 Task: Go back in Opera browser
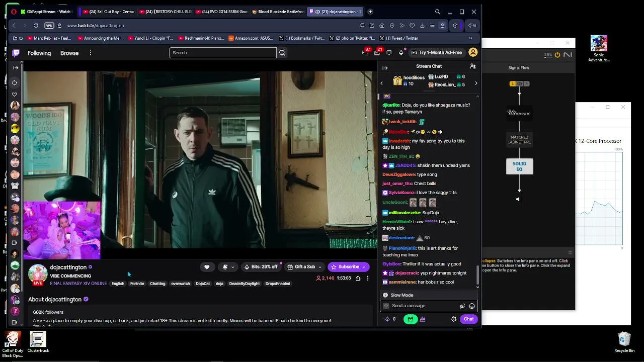point(14,26)
